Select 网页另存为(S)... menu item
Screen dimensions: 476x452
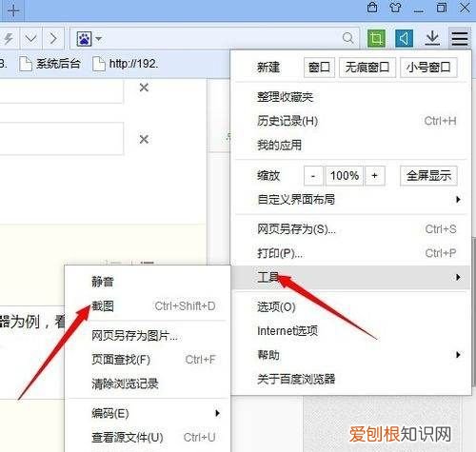351,229
